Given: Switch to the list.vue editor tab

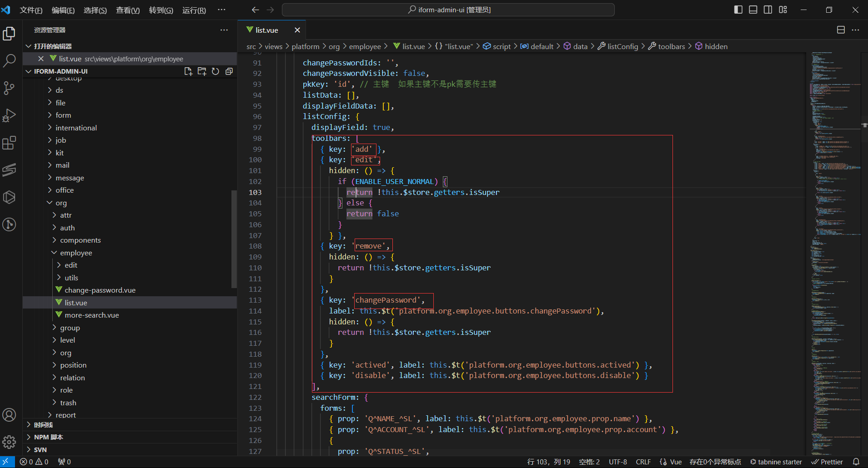Looking at the screenshot, I should click(266, 30).
